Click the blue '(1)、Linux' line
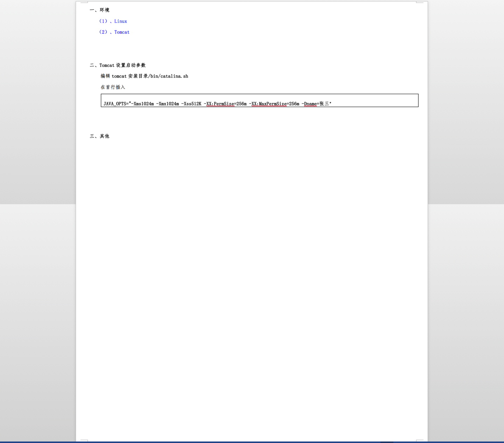The height and width of the screenshot is (443, 504). pyautogui.click(x=113, y=21)
